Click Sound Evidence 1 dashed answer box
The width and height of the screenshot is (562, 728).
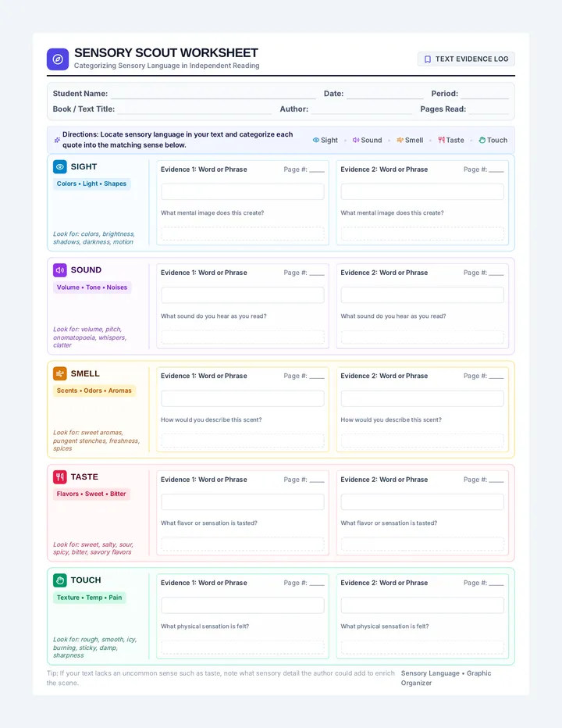click(x=242, y=337)
